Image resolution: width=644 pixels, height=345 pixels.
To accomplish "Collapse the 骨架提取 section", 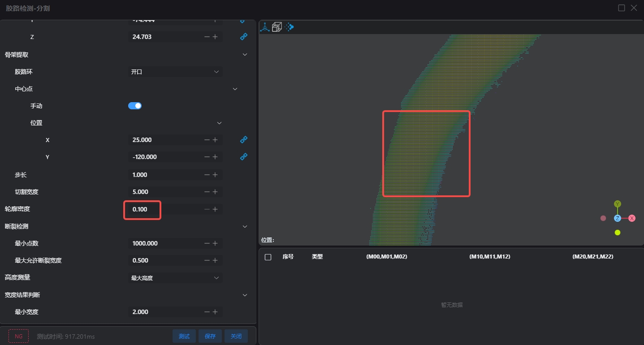I will point(245,55).
